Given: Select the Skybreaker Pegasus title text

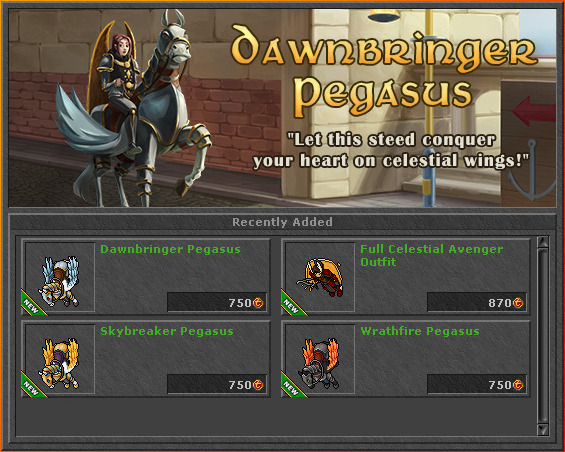Looking at the screenshot, I should click(x=166, y=331).
